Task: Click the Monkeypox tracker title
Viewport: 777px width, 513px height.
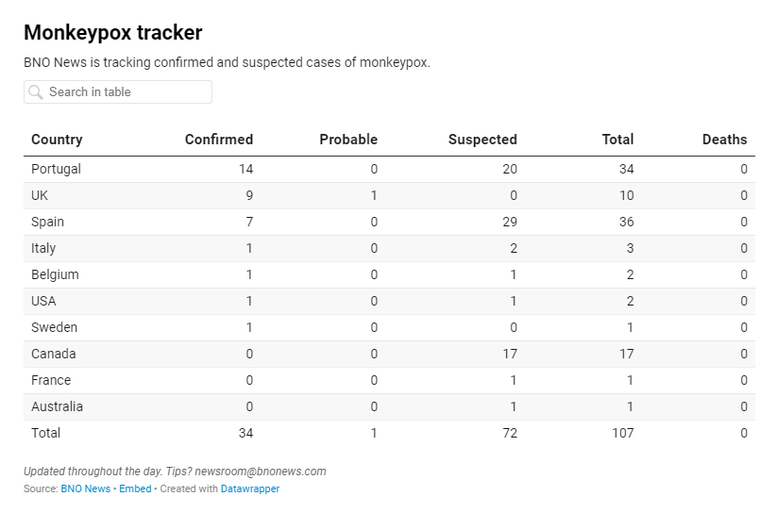Action: tap(113, 33)
